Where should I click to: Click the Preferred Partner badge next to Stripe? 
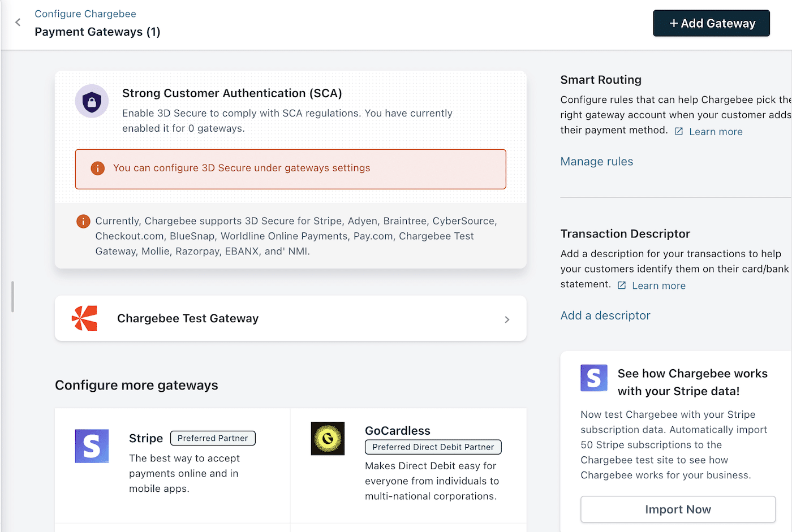click(213, 438)
